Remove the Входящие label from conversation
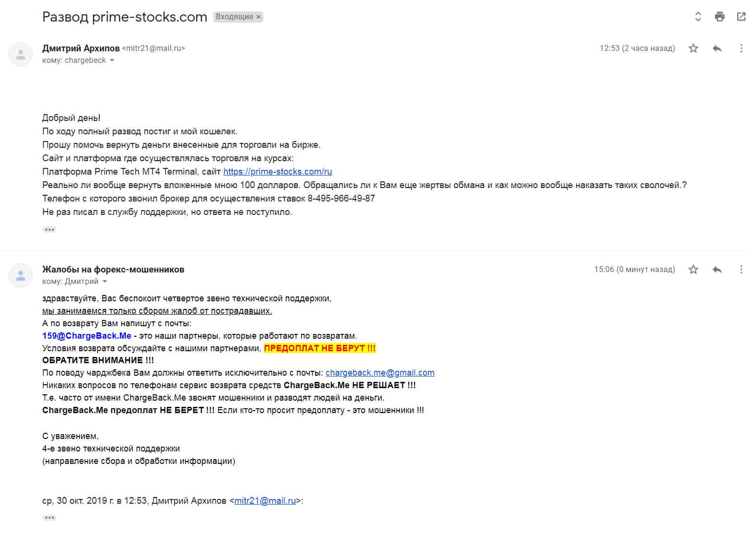This screenshot has height=533, width=756. [259, 17]
